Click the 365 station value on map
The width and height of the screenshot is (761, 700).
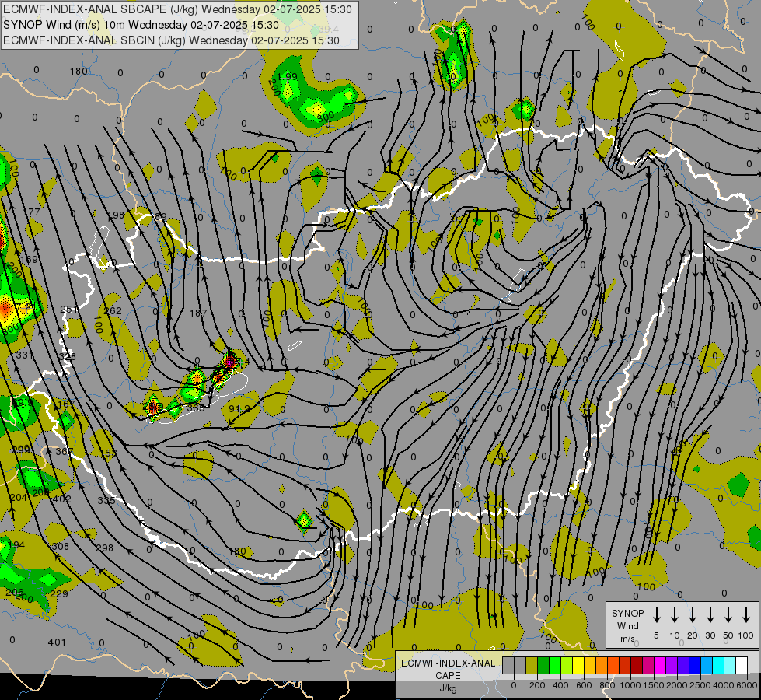tap(196, 408)
